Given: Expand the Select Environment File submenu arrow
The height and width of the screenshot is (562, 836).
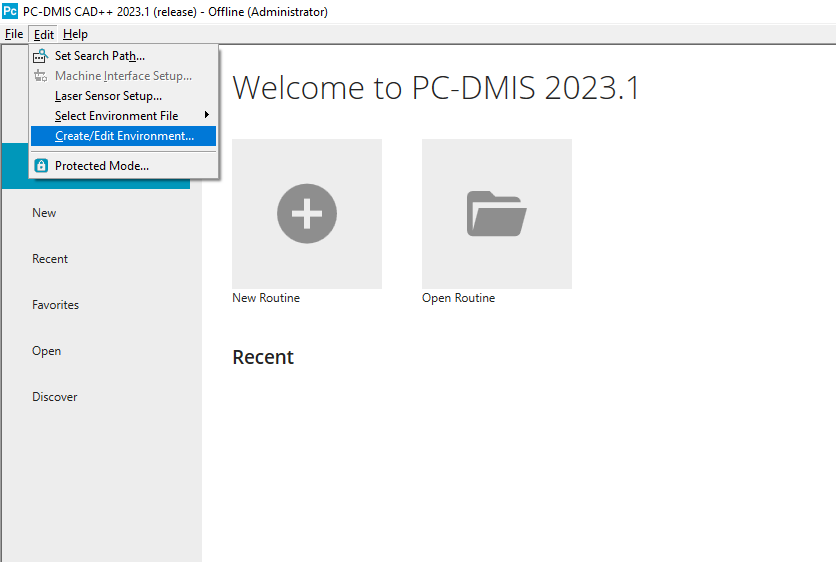Looking at the screenshot, I should click(x=207, y=116).
